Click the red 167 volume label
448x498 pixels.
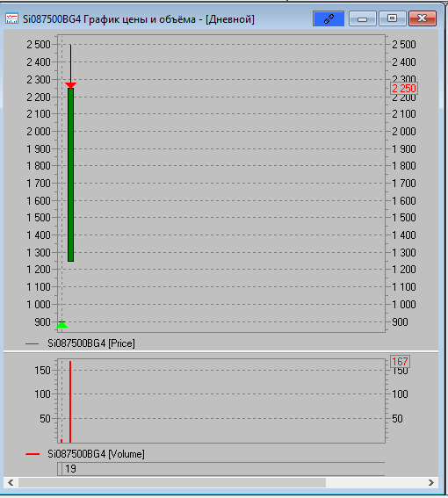pyautogui.click(x=400, y=361)
